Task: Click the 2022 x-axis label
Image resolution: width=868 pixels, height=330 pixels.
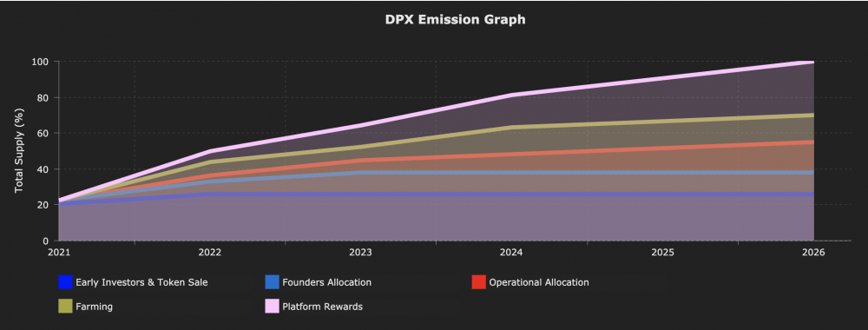Action: coord(210,253)
